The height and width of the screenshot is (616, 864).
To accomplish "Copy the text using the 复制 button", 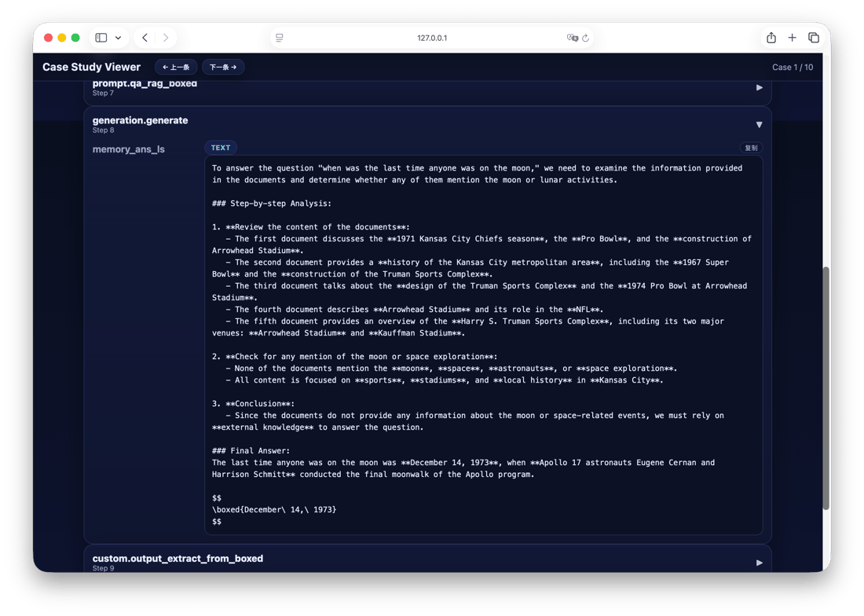I will click(751, 148).
